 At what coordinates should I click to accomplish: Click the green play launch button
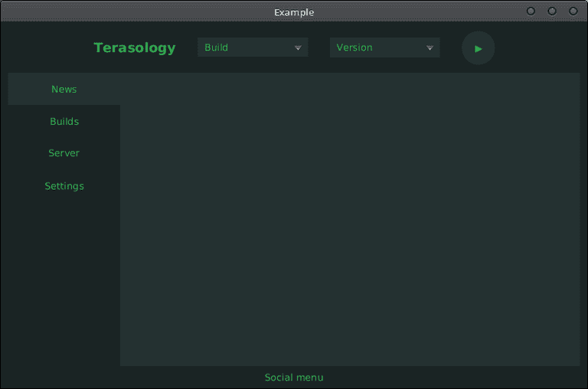(478, 48)
